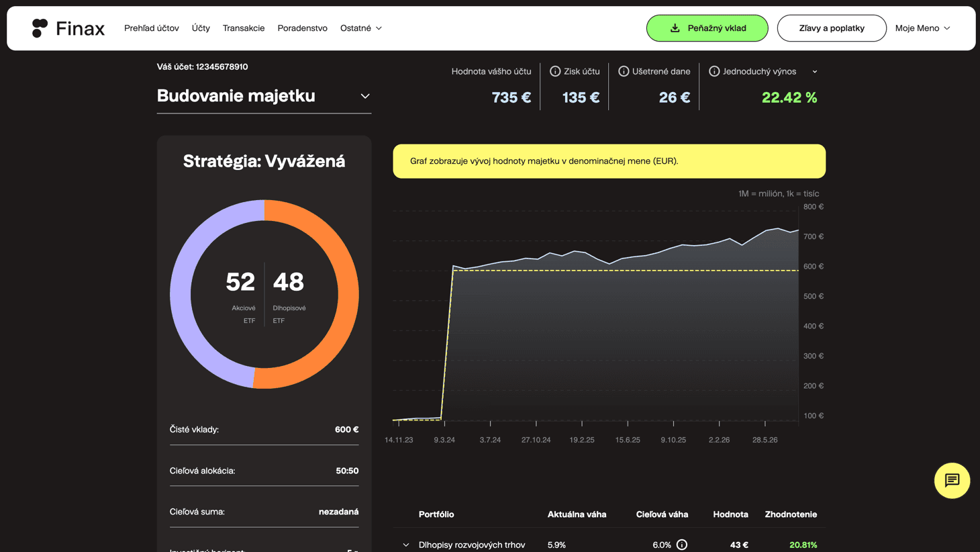The height and width of the screenshot is (552, 980).
Task: Click the 5.9% current weight cell
Action: pyautogui.click(x=556, y=545)
